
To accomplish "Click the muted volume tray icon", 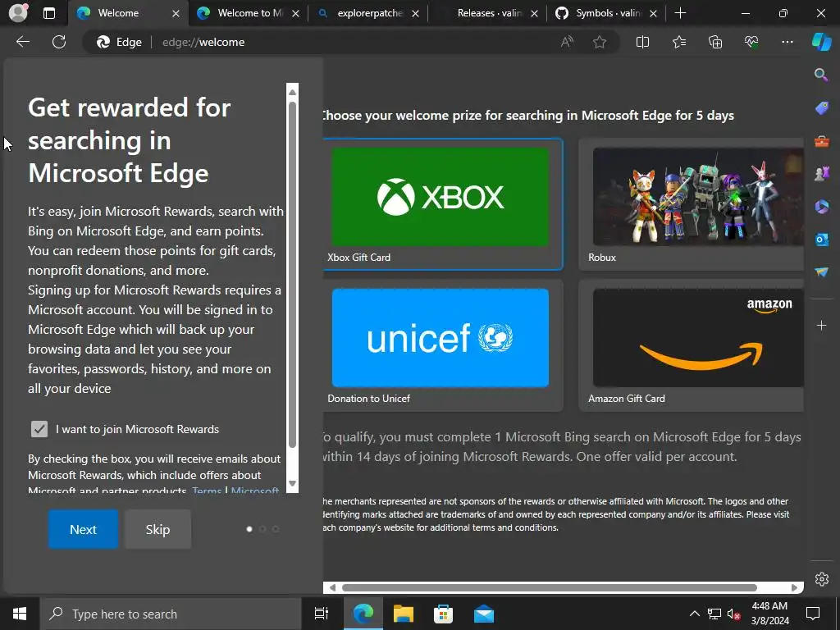I will pyautogui.click(x=734, y=614).
